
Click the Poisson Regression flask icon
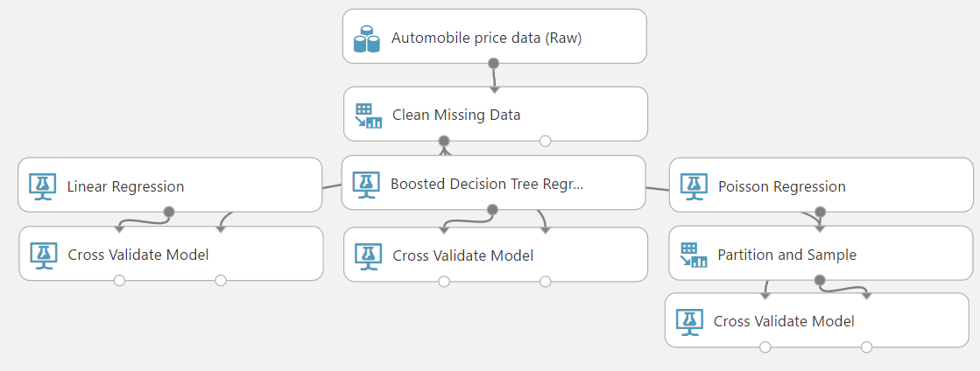[693, 185]
